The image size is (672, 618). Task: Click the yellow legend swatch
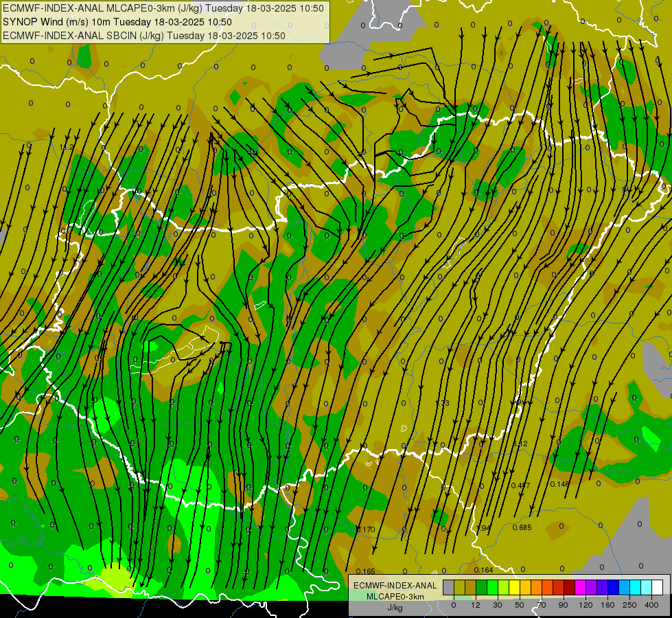pyautogui.click(x=514, y=587)
